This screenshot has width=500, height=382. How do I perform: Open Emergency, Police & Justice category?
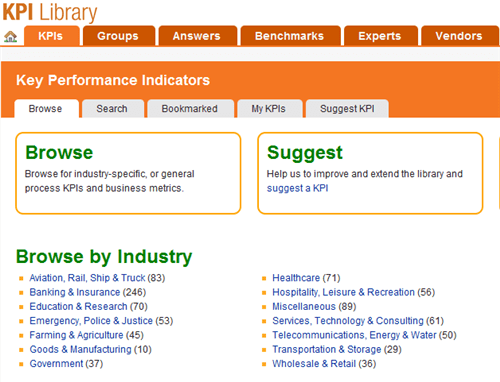pos(91,321)
